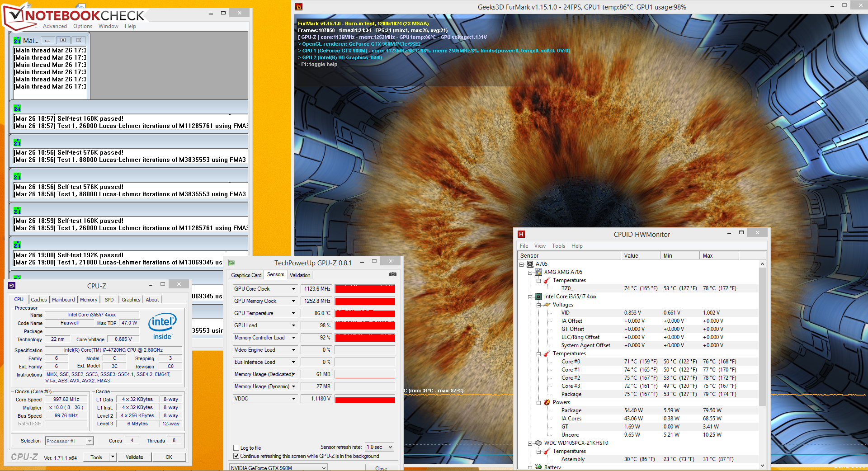Click the GPU Load red history graph
Screen dimensions: 868x471
[365, 325]
